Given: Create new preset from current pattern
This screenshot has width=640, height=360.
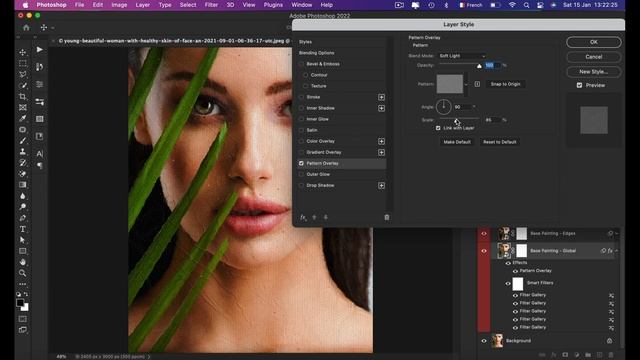Looking at the screenshot, I should tap(477, 84).
